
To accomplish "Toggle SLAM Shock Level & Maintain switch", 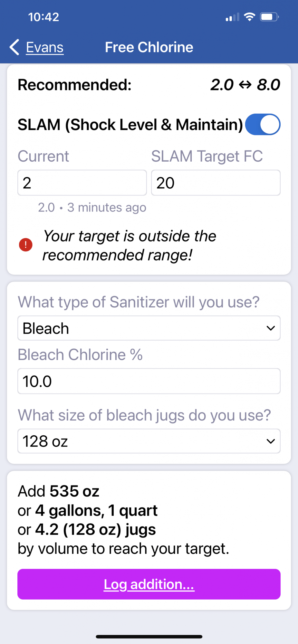I will 263,124.
